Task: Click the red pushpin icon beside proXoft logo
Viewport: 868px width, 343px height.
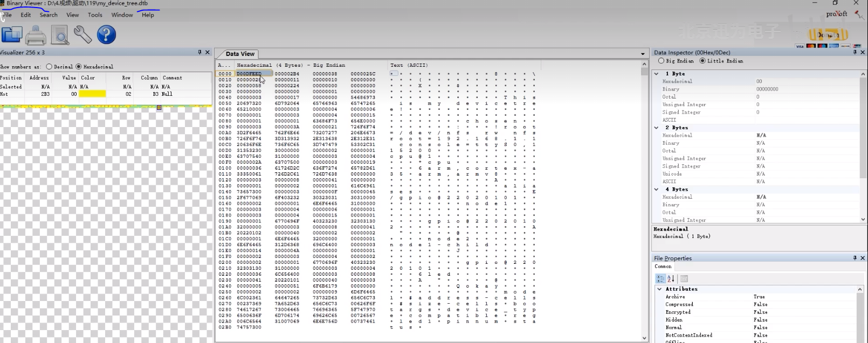Action: pos(859,15)
